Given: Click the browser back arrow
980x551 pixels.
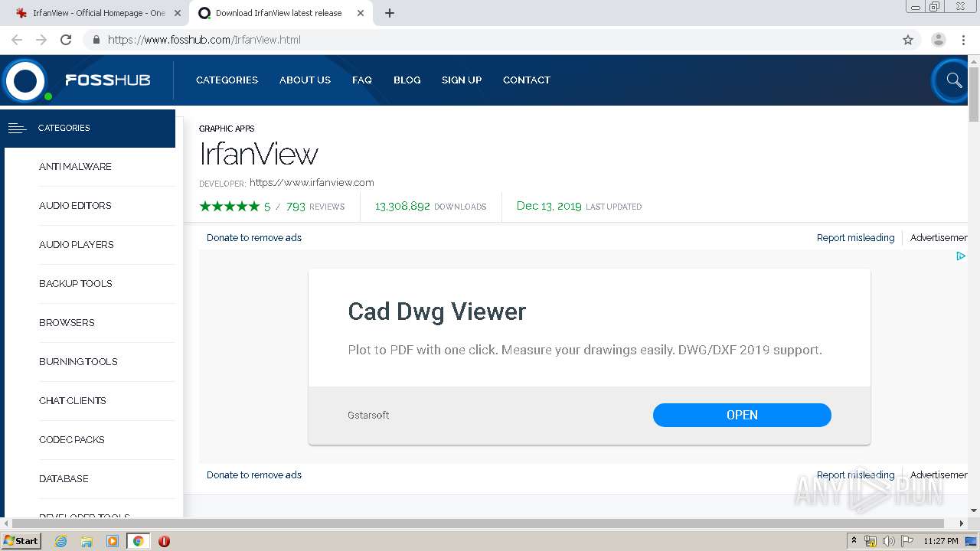Looking at the screenshot, I should pyautogui.click(x=17, y=40).
